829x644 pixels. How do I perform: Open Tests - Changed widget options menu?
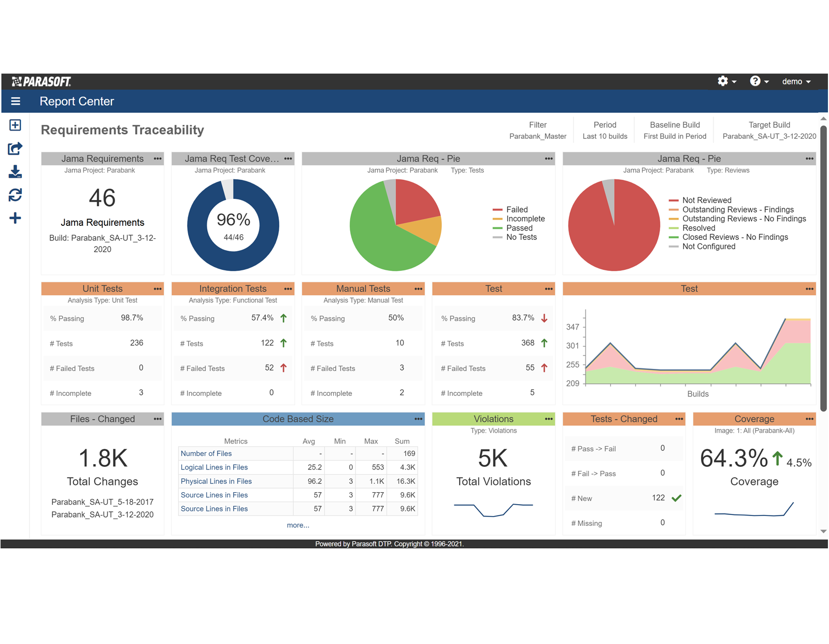pyautogui.click(x=679, y=419)
